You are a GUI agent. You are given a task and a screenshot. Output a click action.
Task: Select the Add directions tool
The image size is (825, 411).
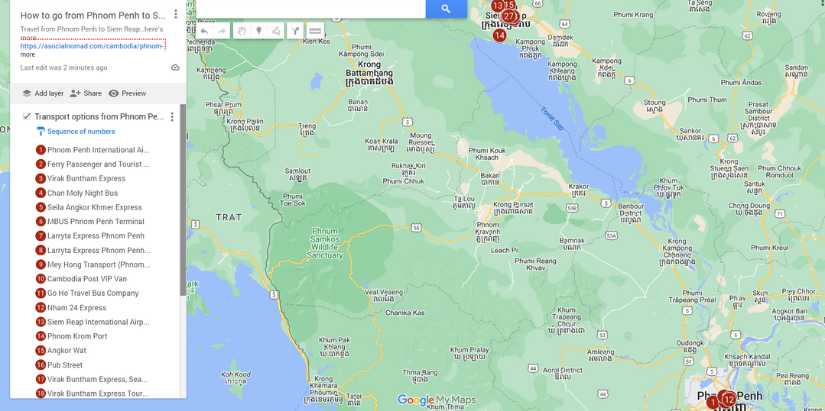click(x=295, y=31)
